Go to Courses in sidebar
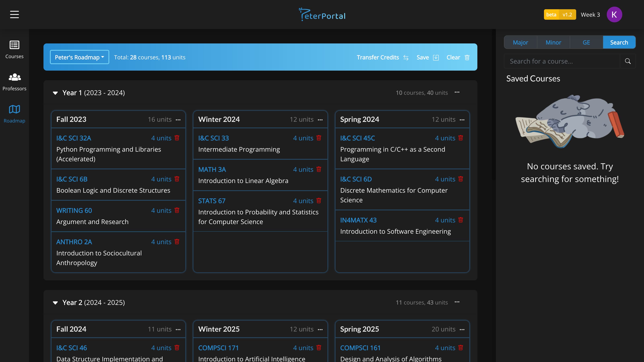644x362 pixels. (14, 49)
